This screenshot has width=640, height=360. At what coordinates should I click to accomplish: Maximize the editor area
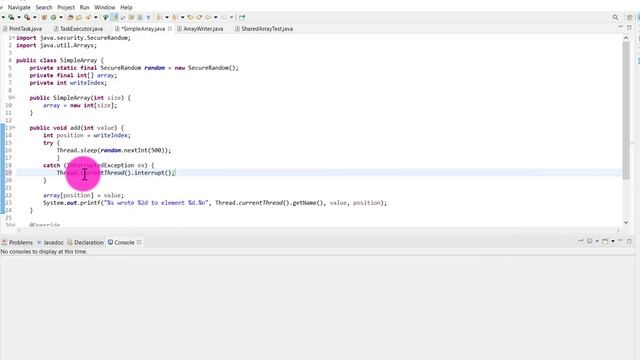[629, 27]
